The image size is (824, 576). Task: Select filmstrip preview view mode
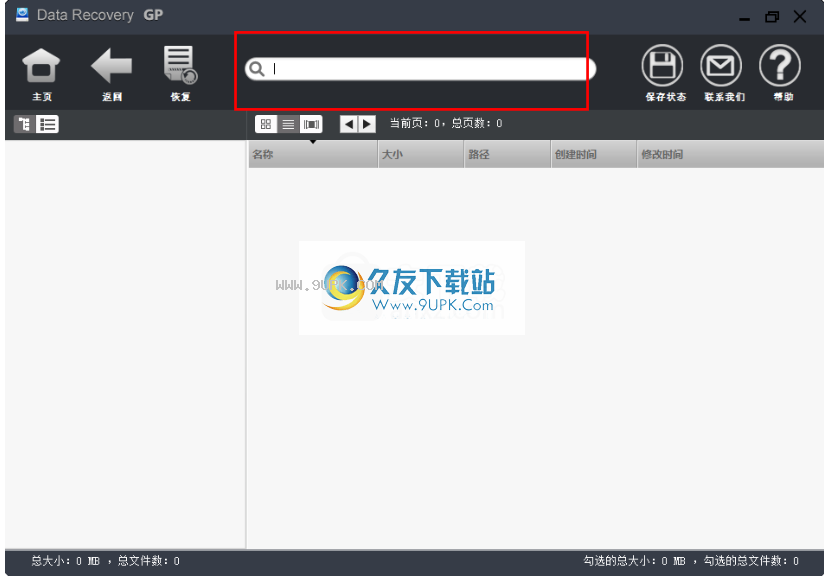click(x=311, y=124)
